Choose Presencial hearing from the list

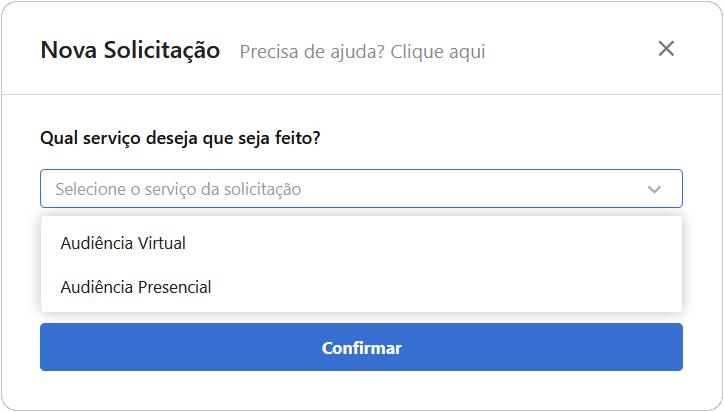(x=136, y=287)
